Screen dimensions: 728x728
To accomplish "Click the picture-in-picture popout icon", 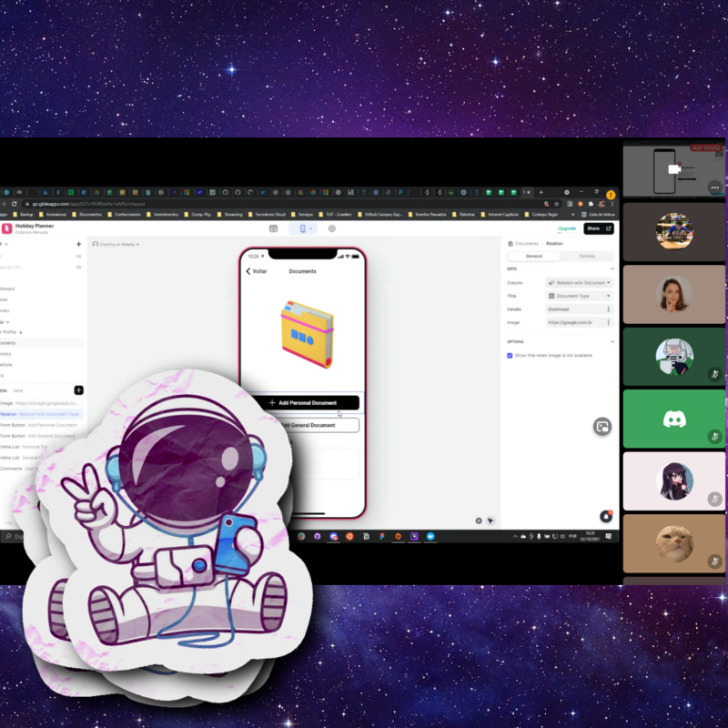I will (x=602, y=427).
